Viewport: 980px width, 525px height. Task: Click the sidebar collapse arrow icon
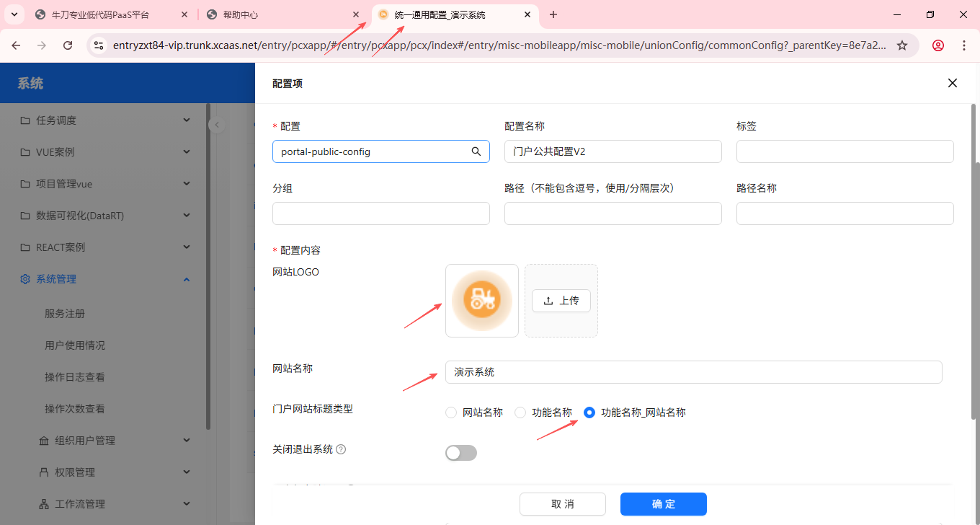(x=217, y=125)
